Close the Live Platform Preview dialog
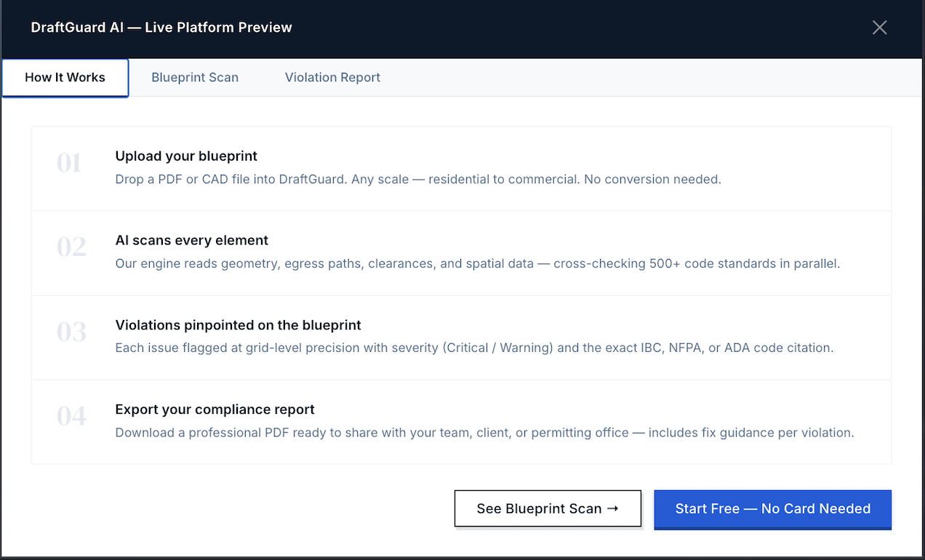Screen dimensions: 925x560 [x=879, y=28]
